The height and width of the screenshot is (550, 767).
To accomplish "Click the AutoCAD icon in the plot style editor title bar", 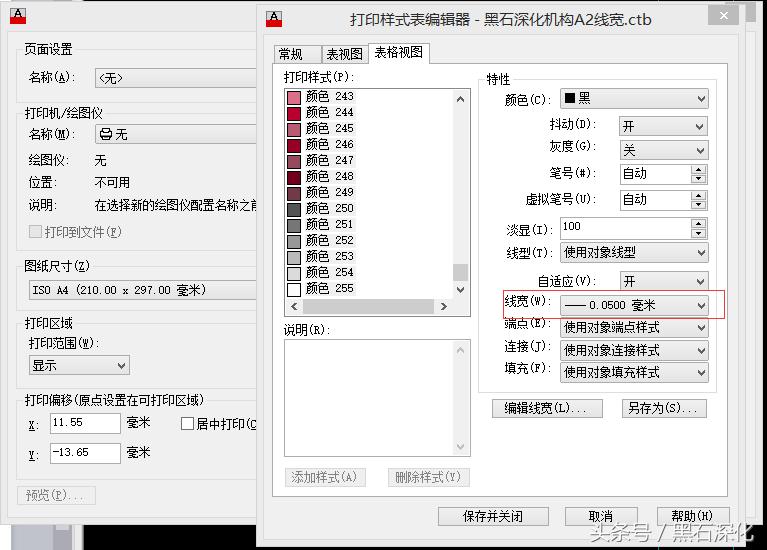I will tap(274, 19).
